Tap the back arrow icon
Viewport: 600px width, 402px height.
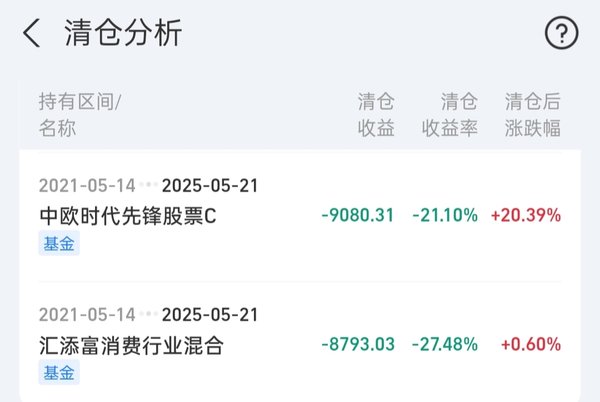click(x=31, y=33)
